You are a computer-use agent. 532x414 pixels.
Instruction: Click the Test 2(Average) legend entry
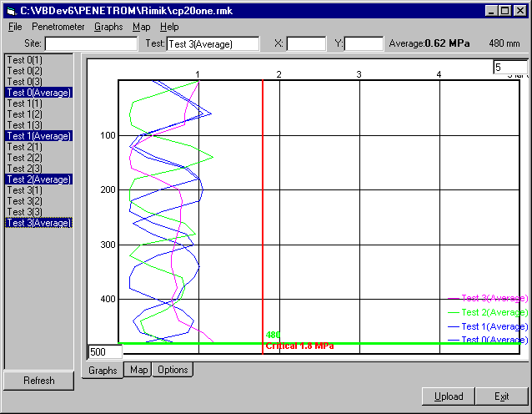click(x=488, y=312)
